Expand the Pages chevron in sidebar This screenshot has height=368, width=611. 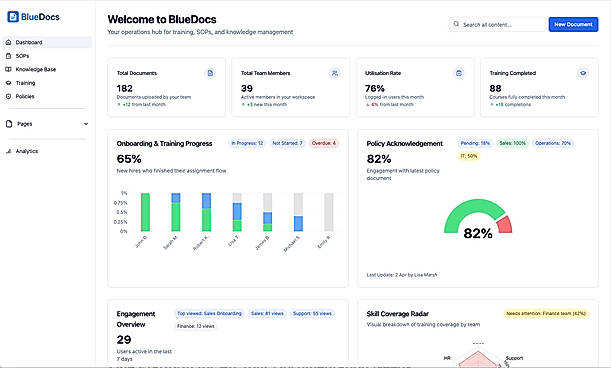[x=86, y=124]
